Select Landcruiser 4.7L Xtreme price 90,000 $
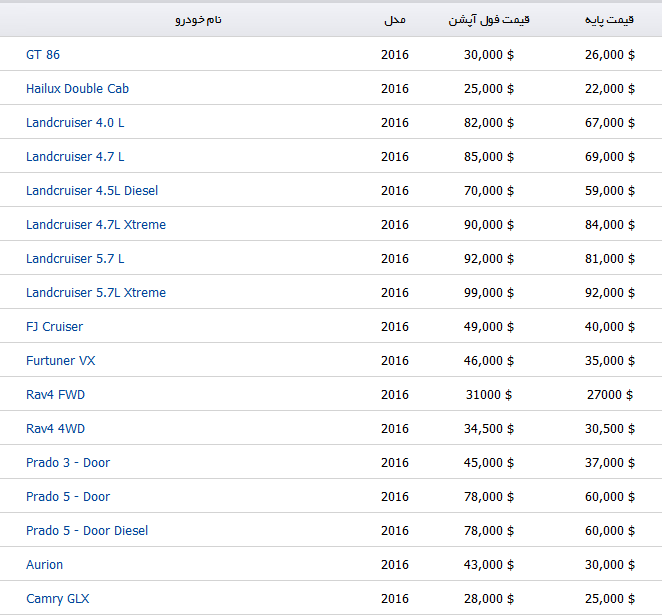The height and width of the screenshot is (615, 662). tap(489, 225)
